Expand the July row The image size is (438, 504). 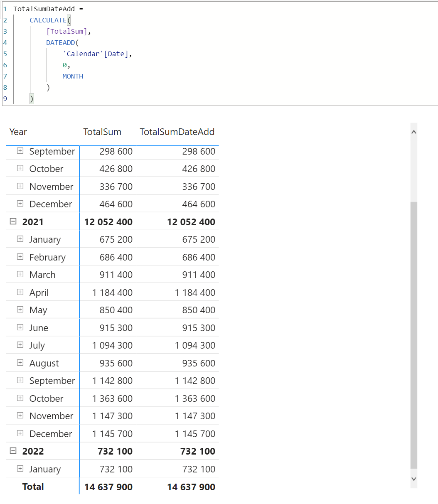tap(20, 345)
